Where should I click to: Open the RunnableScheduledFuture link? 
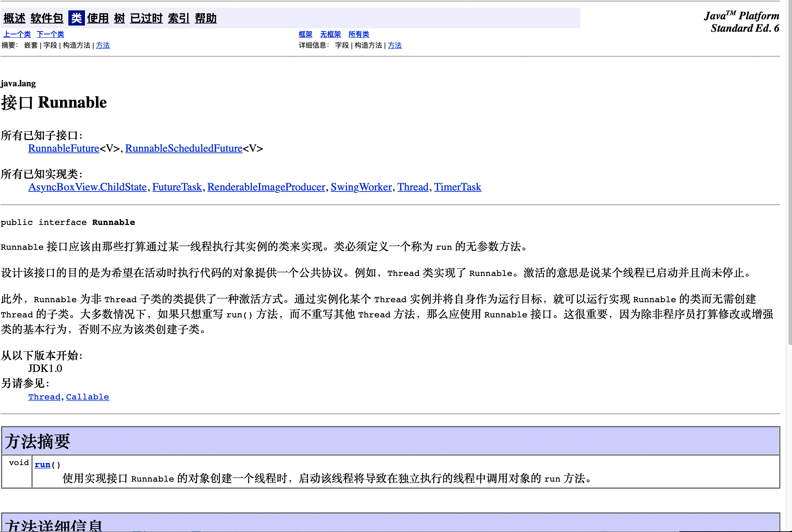(x=184, y=148)
